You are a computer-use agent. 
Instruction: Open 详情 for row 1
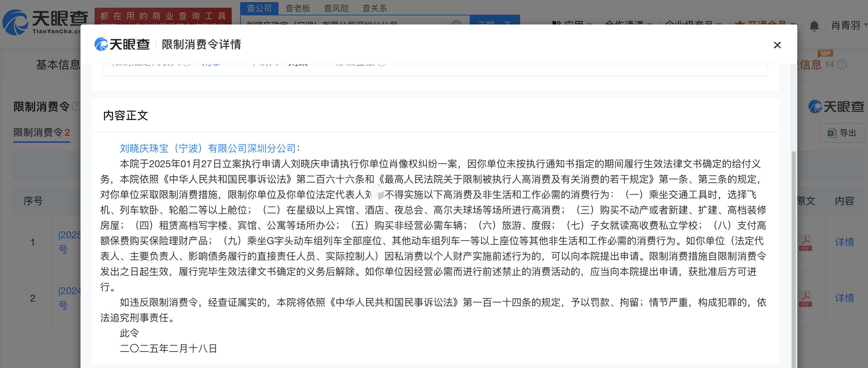point(844,242)
